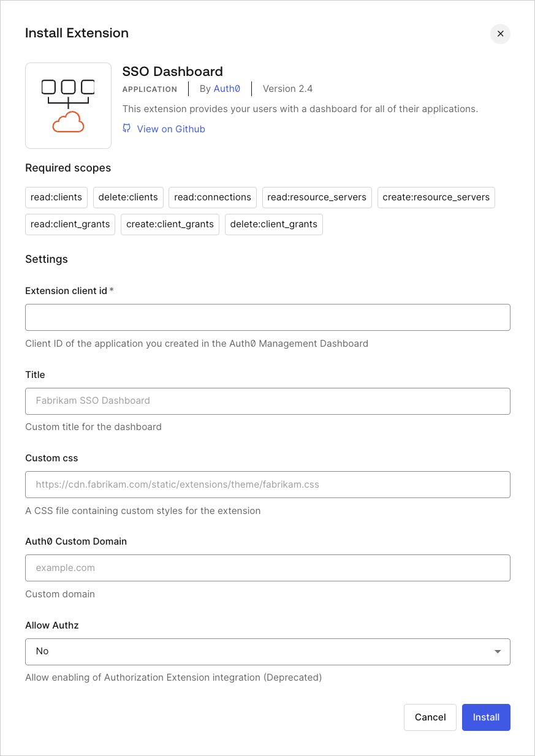
Task: Focus the Extension client id field
Action: click(267, 317)
